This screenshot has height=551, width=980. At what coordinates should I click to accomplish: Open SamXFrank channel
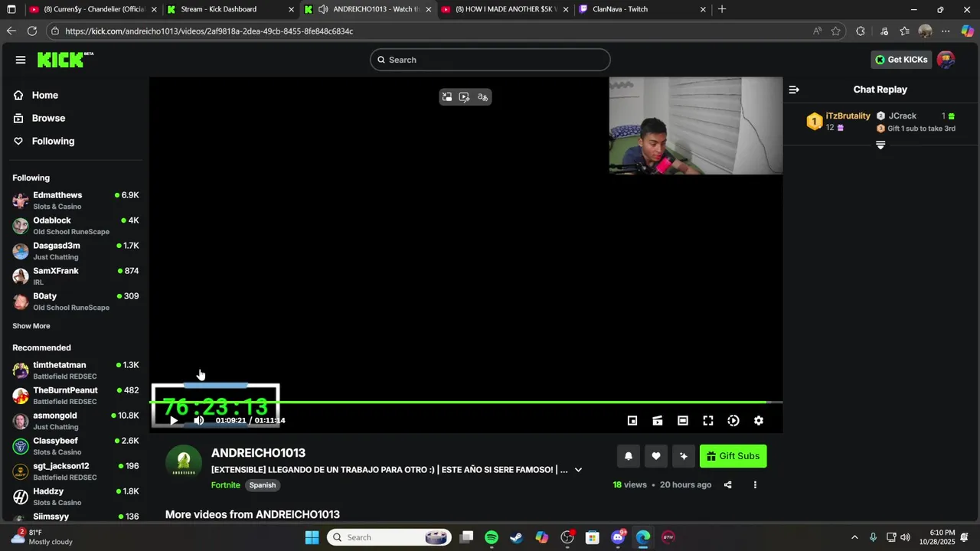click(76, 276)
